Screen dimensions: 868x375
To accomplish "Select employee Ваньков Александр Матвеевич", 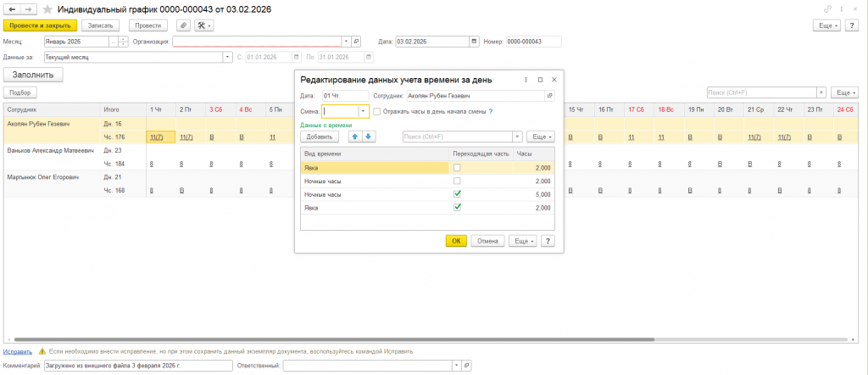I will tap(50, 150).
